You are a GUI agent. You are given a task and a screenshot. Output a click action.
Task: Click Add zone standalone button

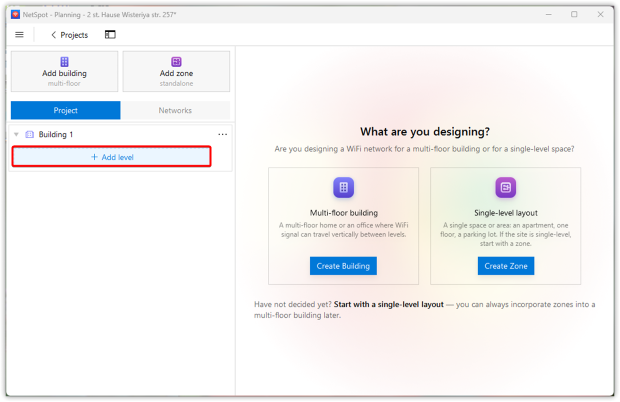click(176, 72)
